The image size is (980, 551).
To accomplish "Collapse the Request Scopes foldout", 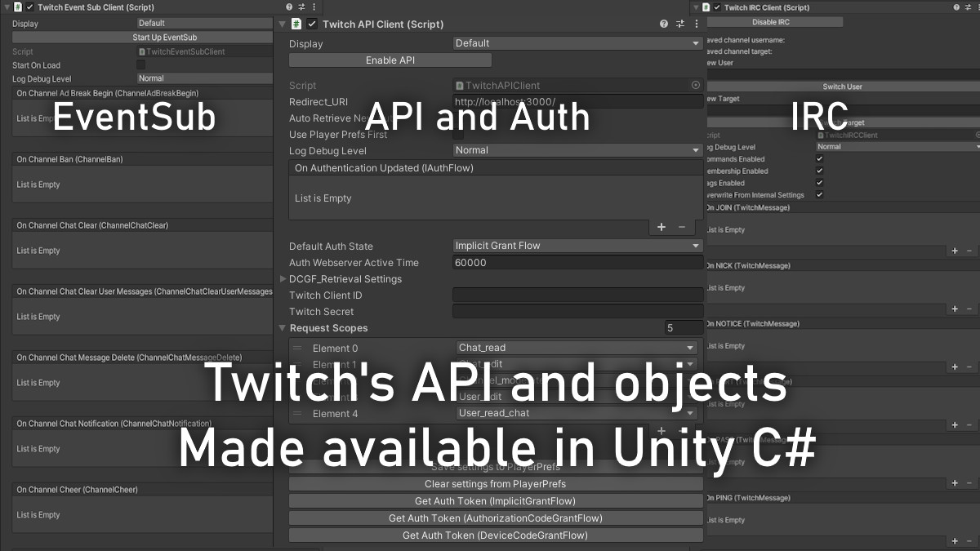I will tap(283, 328).
